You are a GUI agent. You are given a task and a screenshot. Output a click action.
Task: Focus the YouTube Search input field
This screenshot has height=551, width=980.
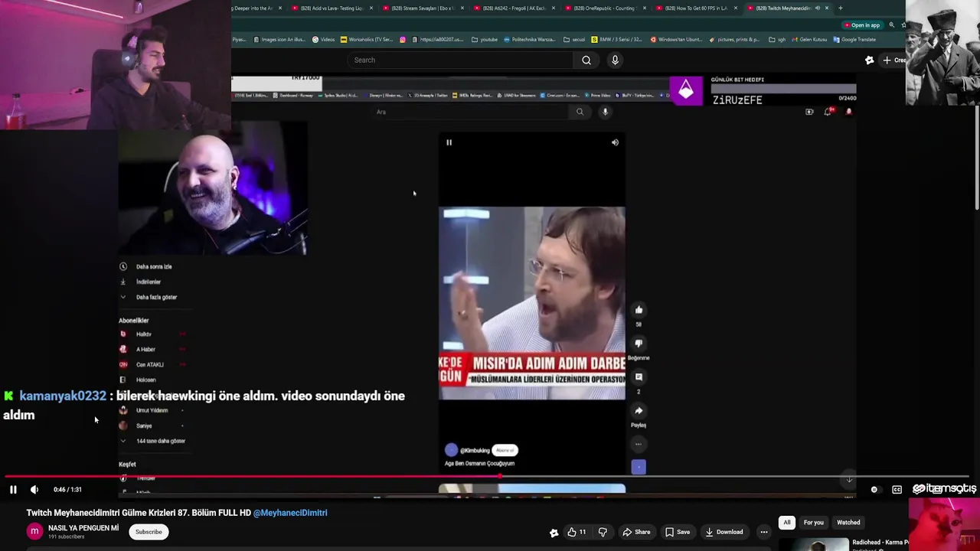[459, 60]
